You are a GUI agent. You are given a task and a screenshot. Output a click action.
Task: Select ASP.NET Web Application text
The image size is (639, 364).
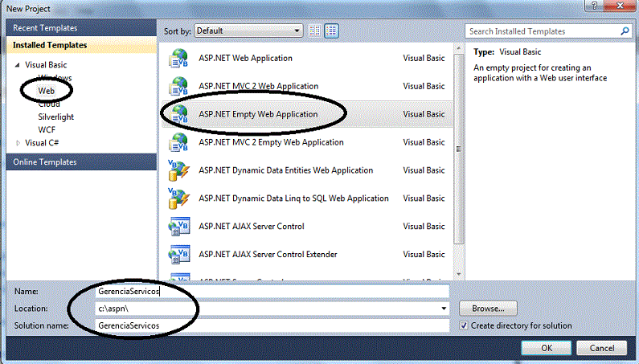click(x=245, y=59)
